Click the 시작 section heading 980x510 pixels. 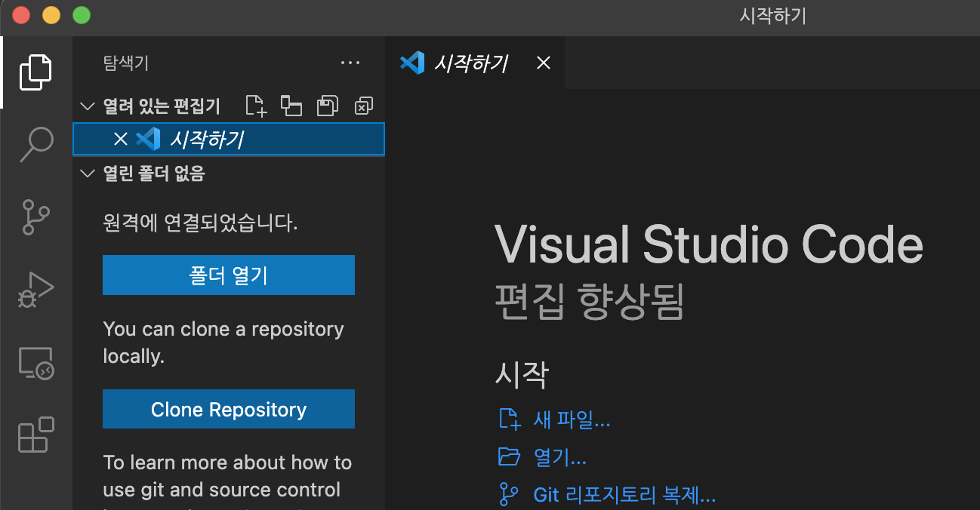(x=522, y=374)
